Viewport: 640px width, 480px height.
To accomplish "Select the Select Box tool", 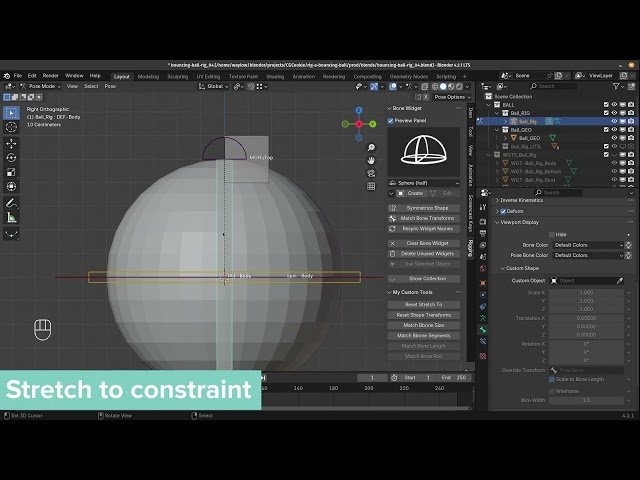I will coord(11,113).
